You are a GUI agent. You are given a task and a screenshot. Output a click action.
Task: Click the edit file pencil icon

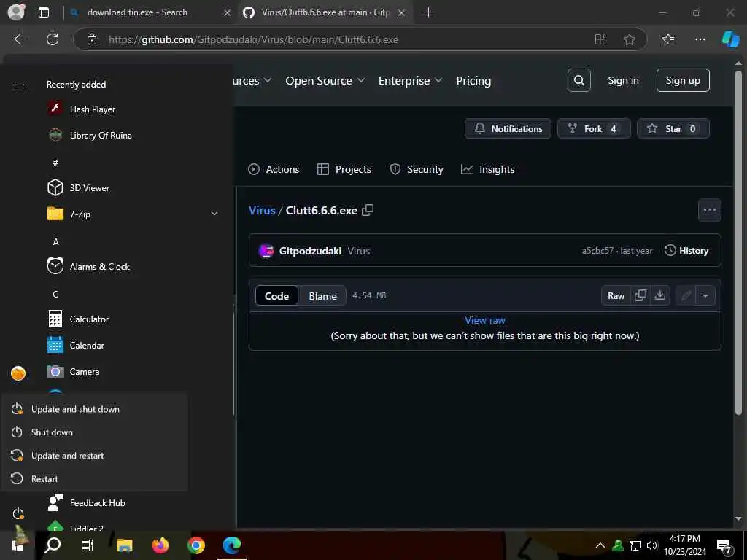pyautogui.click(x=686, y=296)
